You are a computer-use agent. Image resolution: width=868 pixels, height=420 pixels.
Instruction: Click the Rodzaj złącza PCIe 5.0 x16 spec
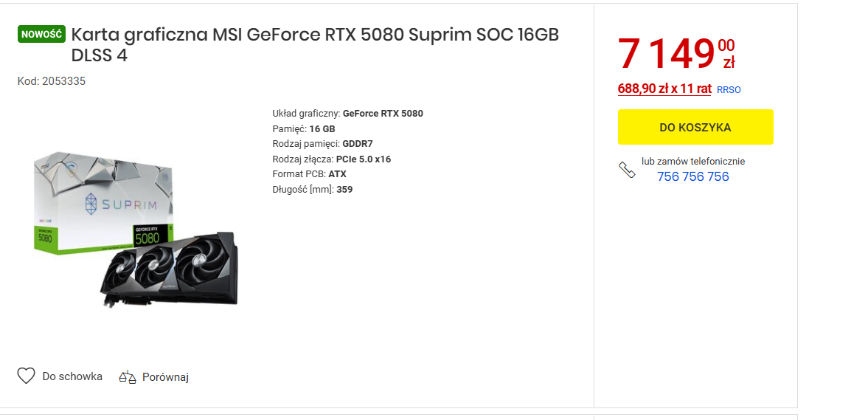[x=331, y=159]
